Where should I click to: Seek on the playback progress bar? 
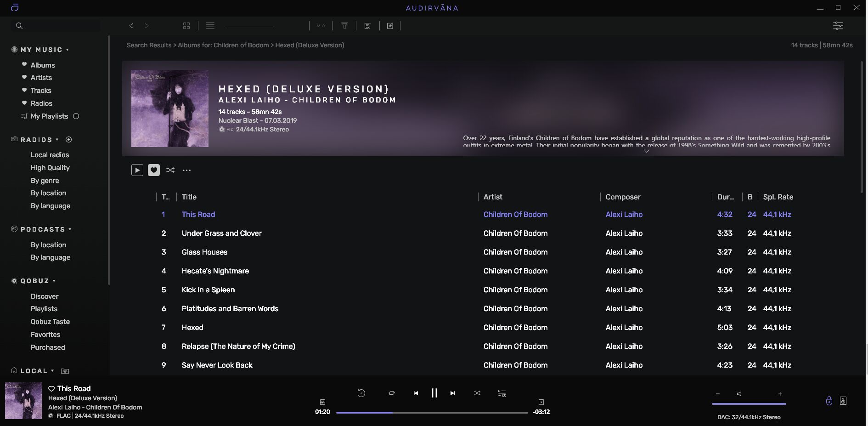(432, 413)
